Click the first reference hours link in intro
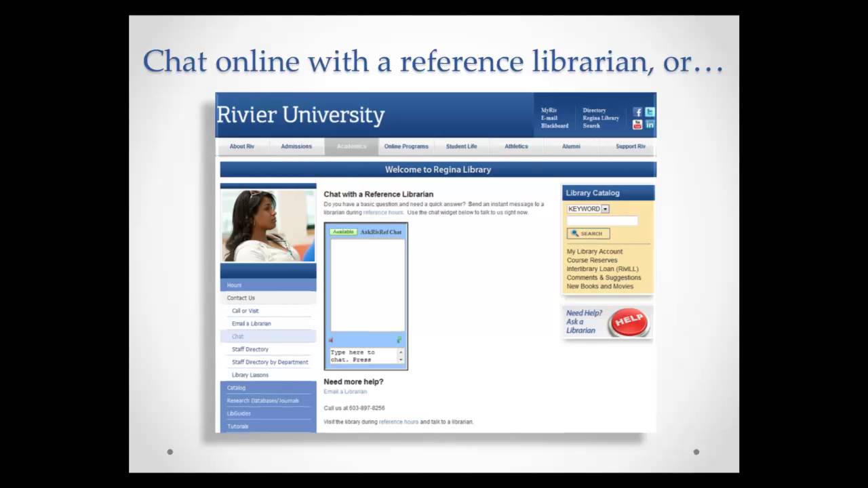 (383, 213)
